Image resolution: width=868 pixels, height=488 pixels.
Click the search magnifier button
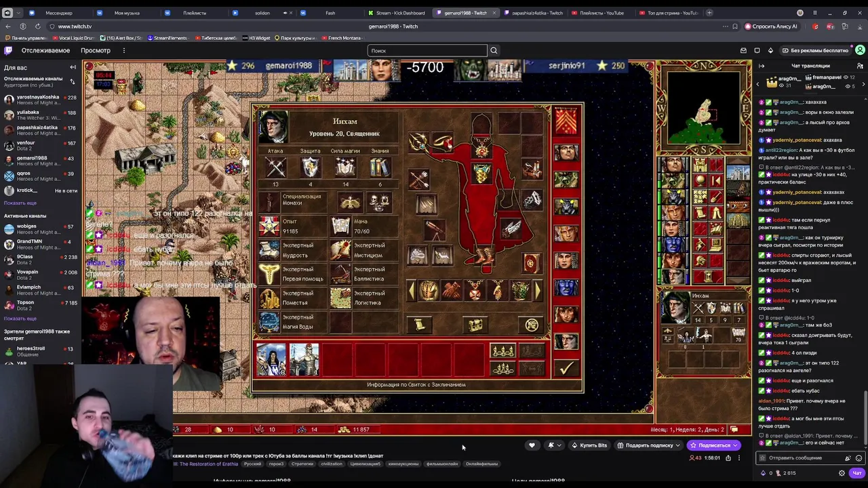pyautogui.click(x=494, y=50)
